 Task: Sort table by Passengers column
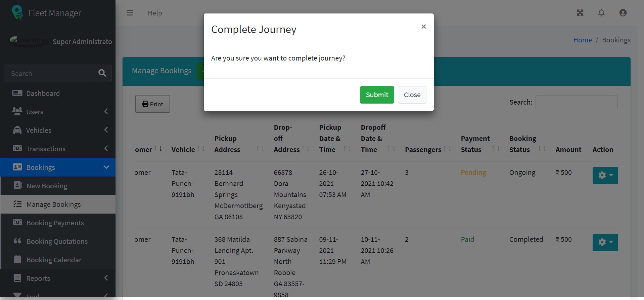[x=423, y=150]
